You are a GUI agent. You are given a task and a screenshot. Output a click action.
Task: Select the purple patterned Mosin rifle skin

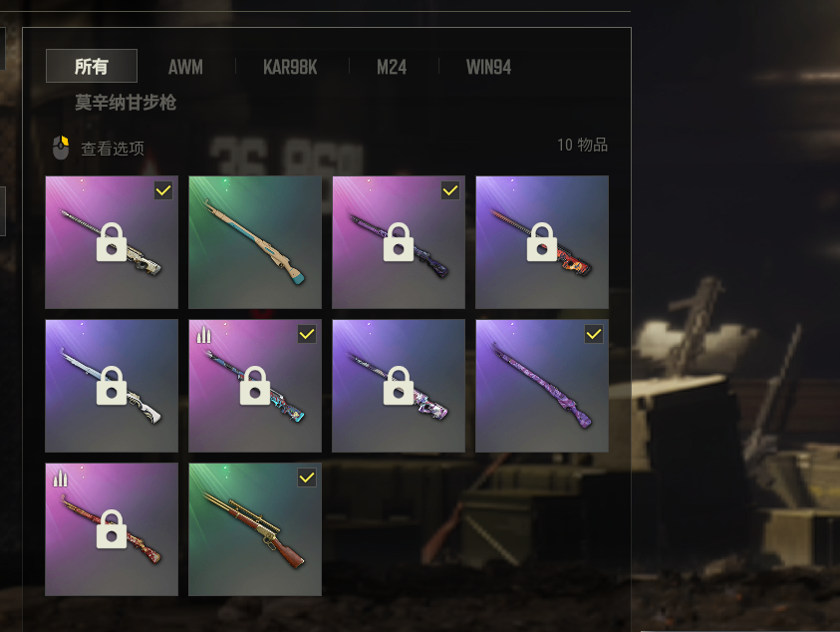pos(542,386)
